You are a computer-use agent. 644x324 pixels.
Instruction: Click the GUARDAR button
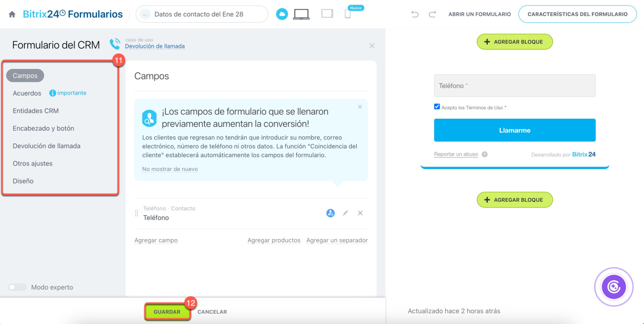point(167,312)
